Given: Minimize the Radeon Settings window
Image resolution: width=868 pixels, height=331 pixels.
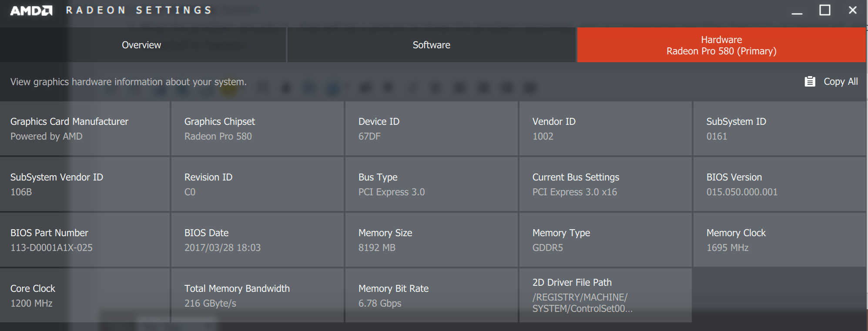Looking at the screenshot, I should point(797,10).
